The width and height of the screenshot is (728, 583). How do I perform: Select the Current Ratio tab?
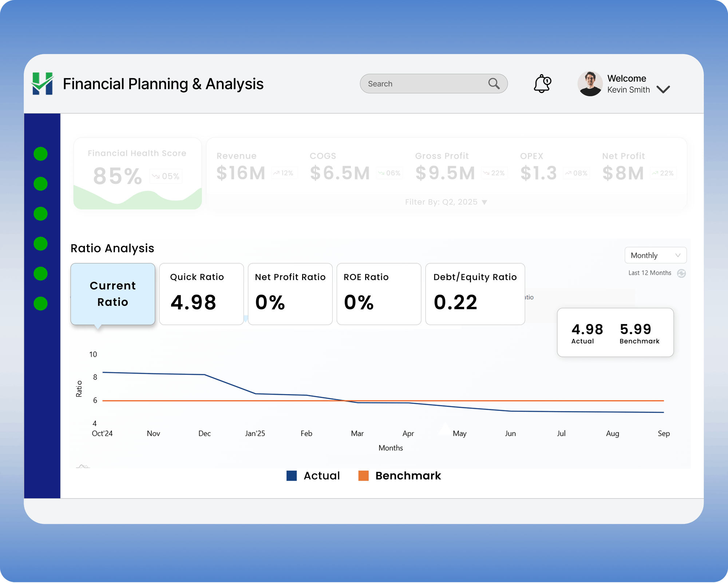(113, 294)
